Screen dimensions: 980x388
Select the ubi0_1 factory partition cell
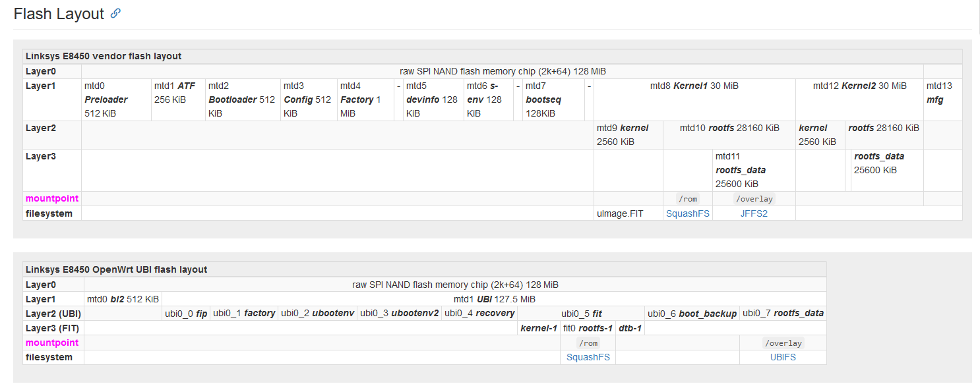coord(245,313)
